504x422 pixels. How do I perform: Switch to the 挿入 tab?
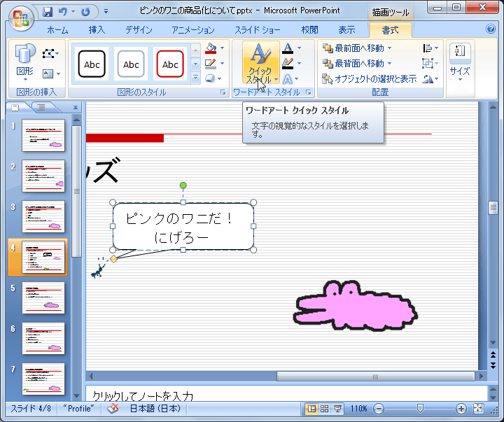(x=97, y=30)
